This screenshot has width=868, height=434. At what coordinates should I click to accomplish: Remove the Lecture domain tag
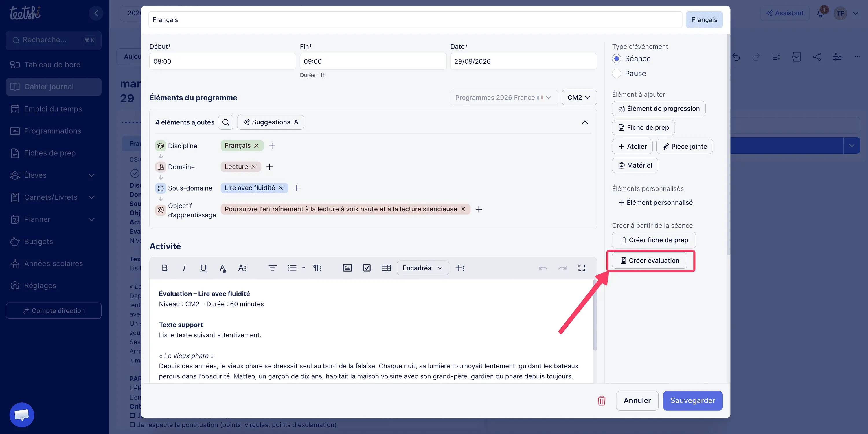click(x=253, y=166)
